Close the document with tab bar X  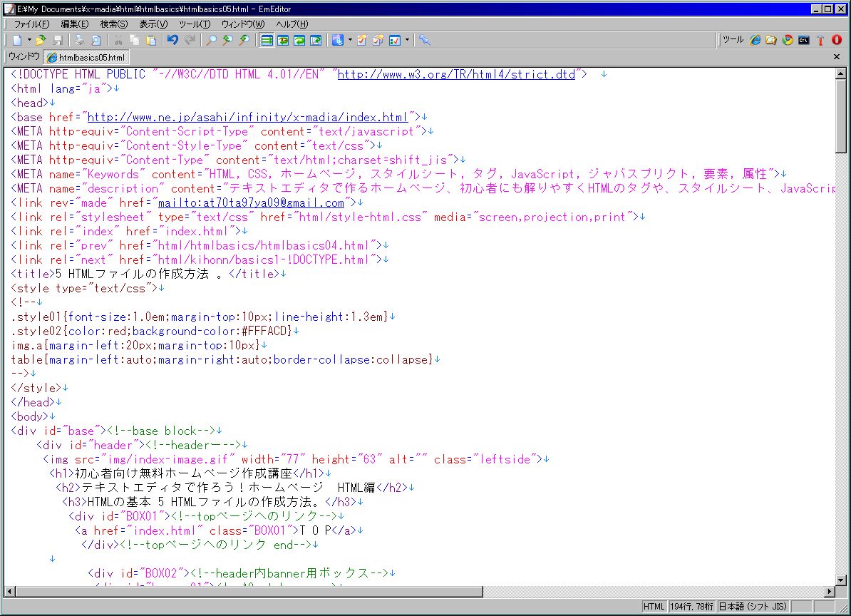point(836,56)
